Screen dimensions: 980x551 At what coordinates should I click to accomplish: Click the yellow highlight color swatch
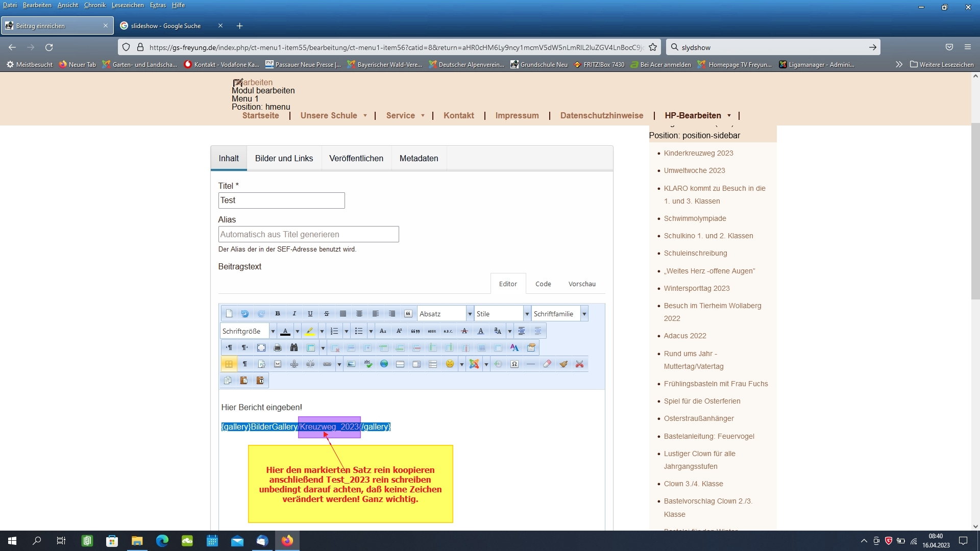(309, 331)
